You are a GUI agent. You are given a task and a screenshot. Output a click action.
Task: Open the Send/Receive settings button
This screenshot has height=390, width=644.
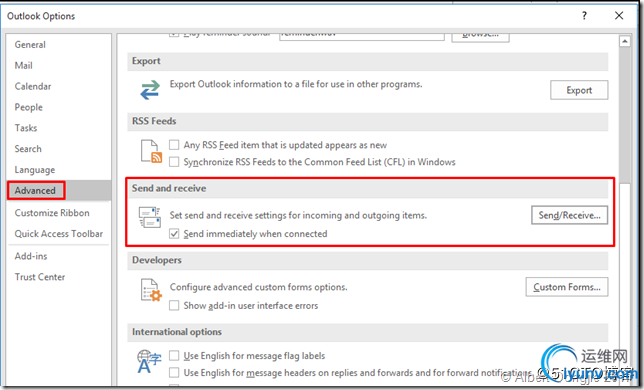pyautogui.click(x=569, y=215)
